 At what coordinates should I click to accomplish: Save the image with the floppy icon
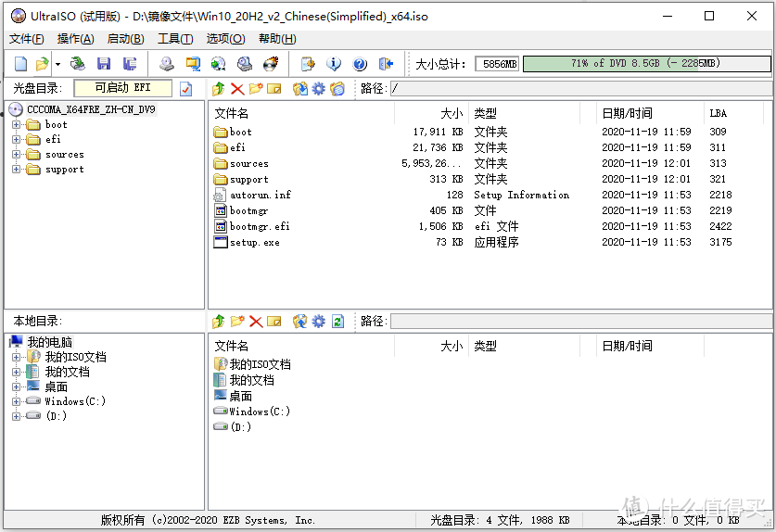[x=104, y=64]
